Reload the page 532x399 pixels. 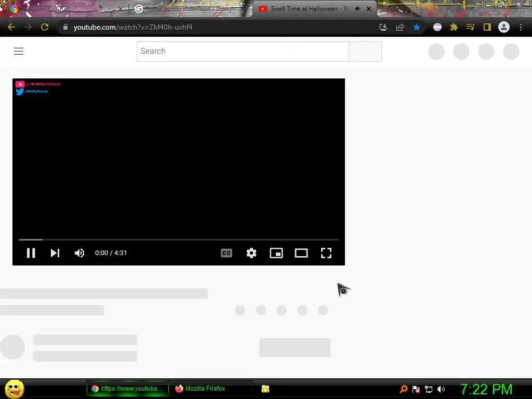pos(45,27)
